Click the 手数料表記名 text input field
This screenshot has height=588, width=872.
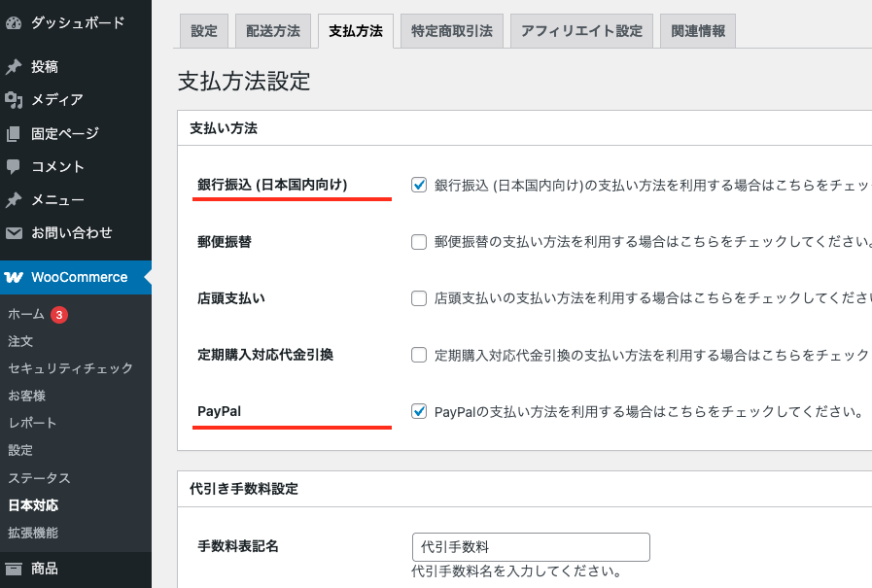(x=530, y=547)
